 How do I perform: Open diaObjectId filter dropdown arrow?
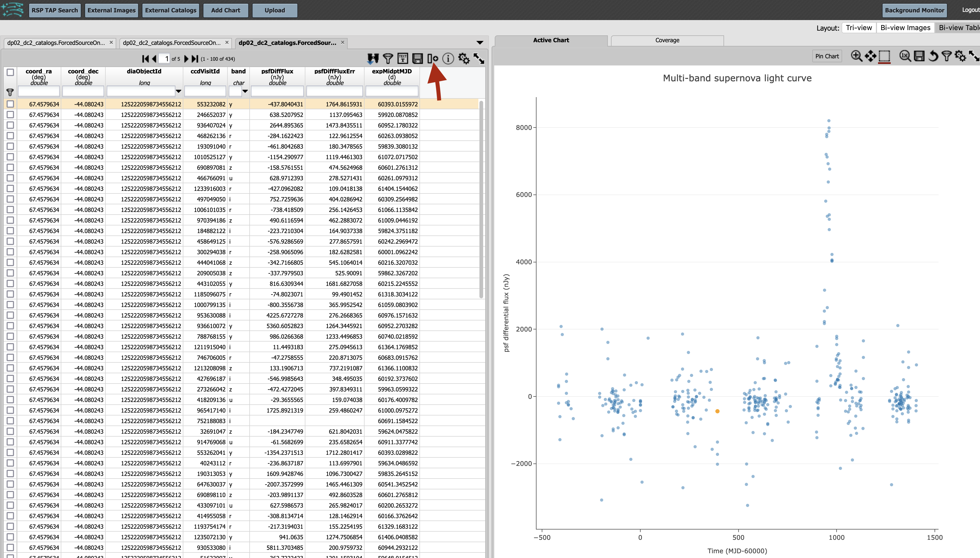[x=178, y=91]
